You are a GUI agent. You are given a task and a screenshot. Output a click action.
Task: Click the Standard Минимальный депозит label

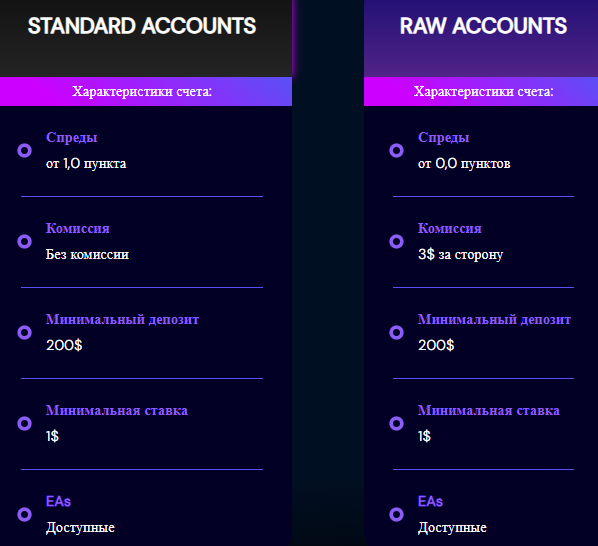coord(122,320)
